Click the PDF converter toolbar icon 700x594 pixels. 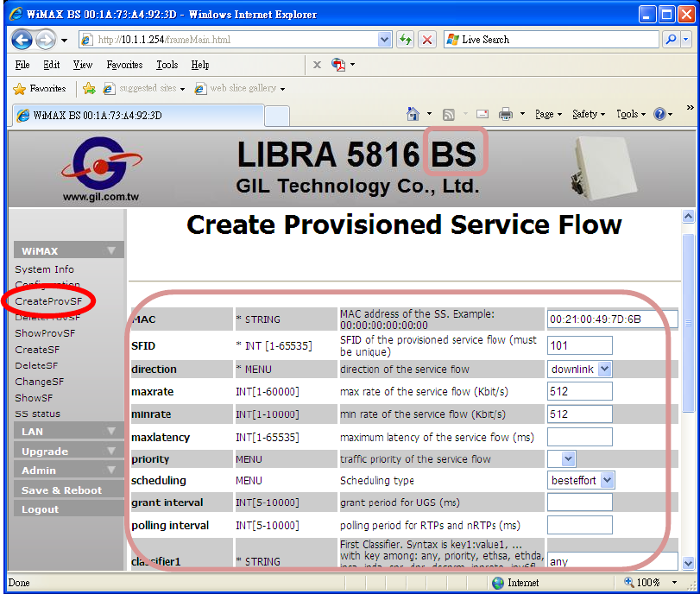pos(338,65)
